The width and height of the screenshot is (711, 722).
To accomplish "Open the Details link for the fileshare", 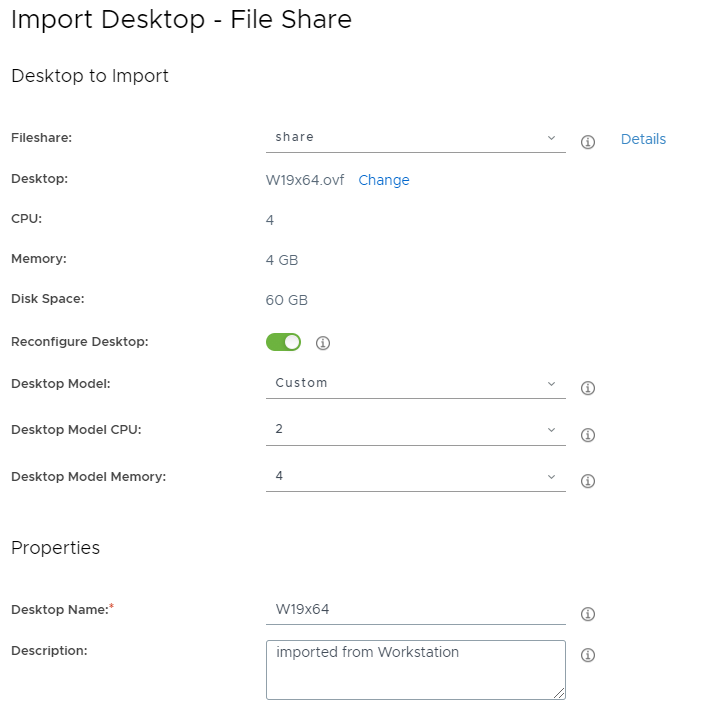I will click(643, 139).
